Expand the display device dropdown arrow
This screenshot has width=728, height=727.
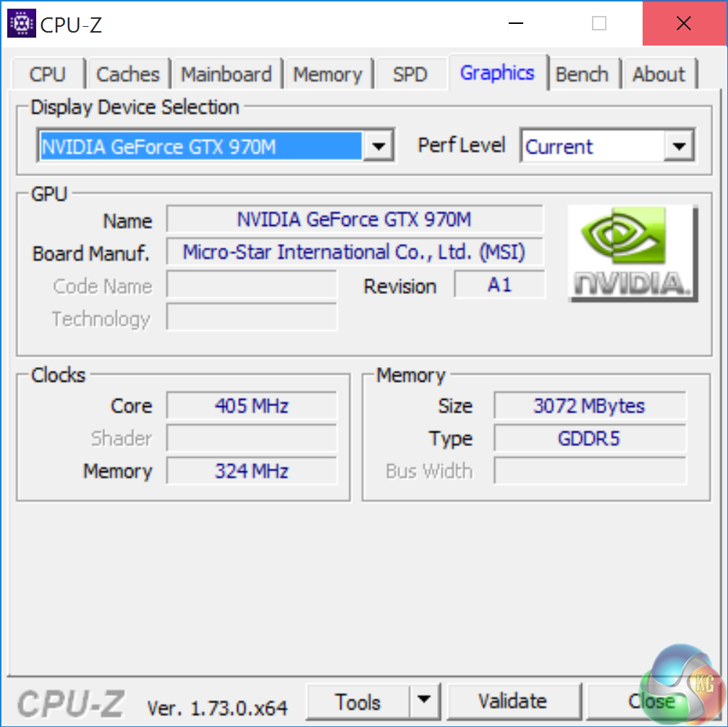(379, 146)
